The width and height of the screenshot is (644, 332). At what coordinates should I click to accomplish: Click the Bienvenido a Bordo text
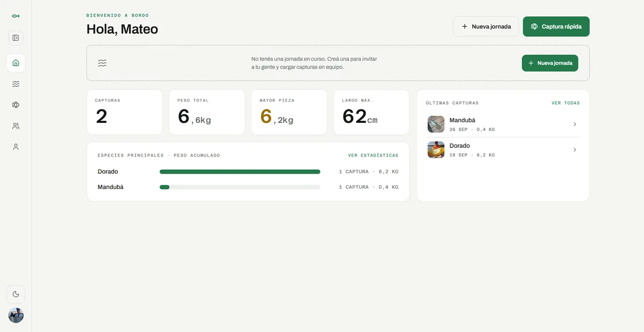pyautogui.click(x=118, y=16)
